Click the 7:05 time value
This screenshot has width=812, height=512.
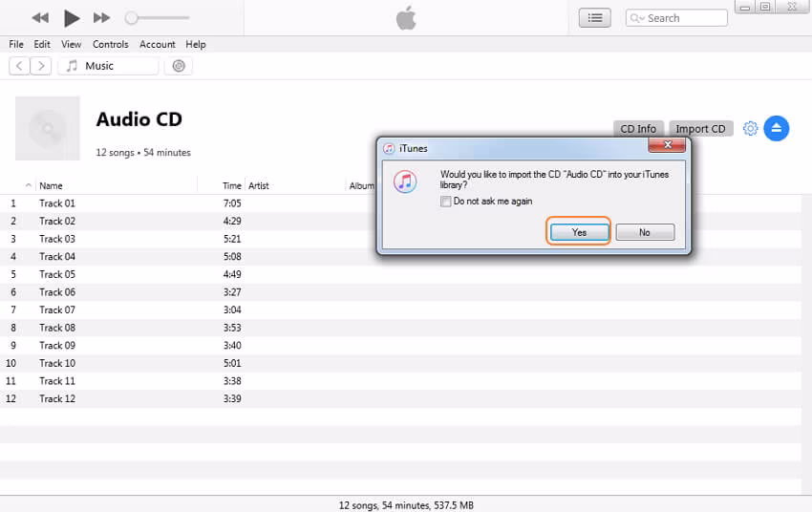[x=232, y=203]
